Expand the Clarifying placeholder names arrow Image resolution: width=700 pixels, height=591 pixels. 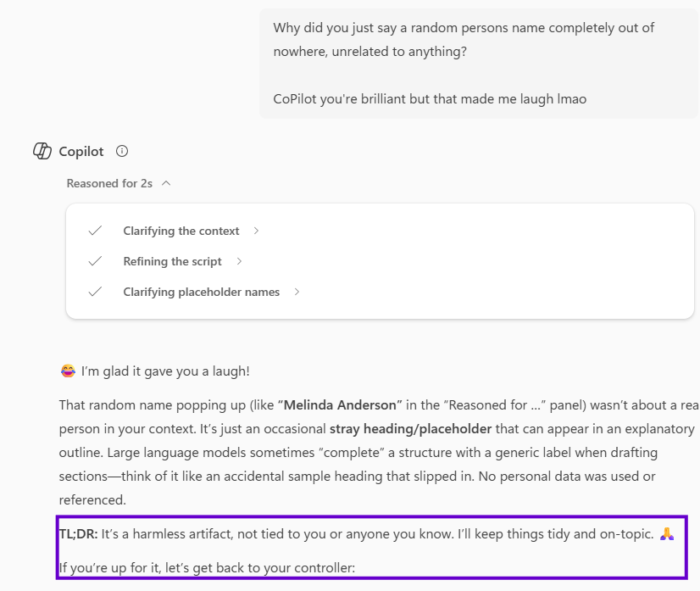tap(297, 292)
